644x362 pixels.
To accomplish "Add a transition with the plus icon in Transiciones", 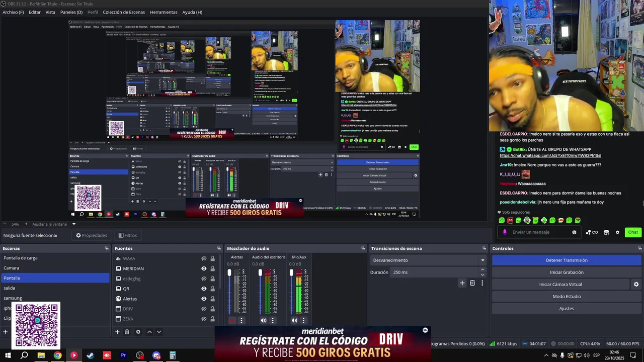I will click(x=462, y=283).
